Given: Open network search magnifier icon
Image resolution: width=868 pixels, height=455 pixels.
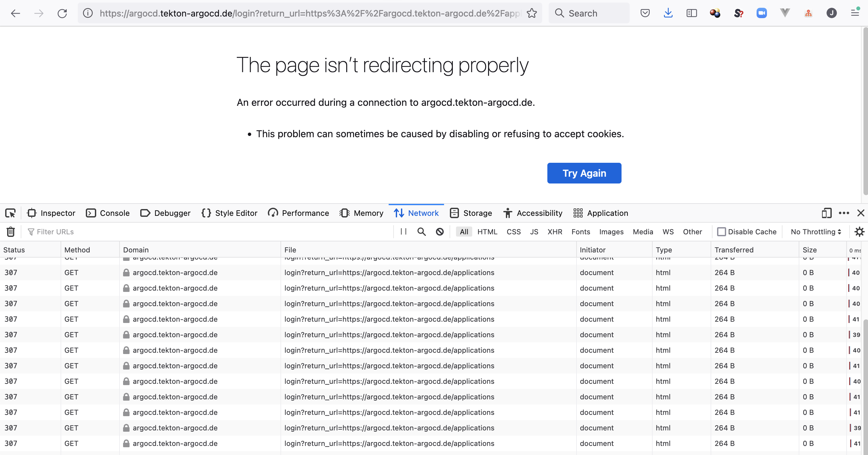Looking at the screenshot, I should (x=421, y=232).
